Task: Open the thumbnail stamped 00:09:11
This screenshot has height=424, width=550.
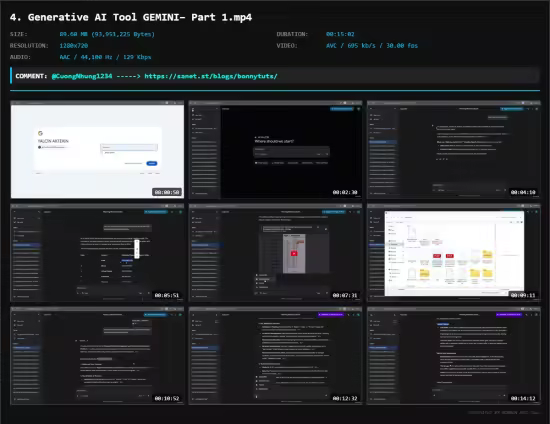Action: click(x=454, y=253)
